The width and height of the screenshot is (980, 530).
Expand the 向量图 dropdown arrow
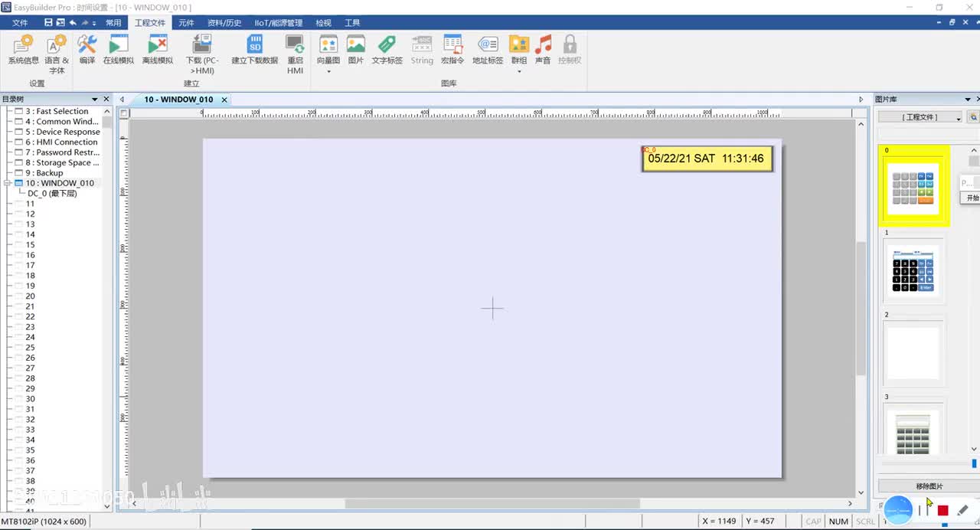[328, 72]
